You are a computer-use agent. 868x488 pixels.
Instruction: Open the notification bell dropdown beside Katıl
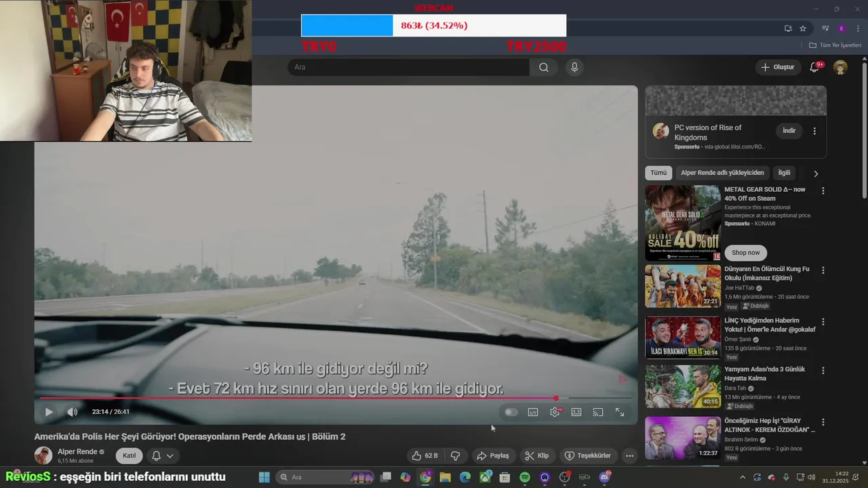pyautogui.click(x=163, y=455)
